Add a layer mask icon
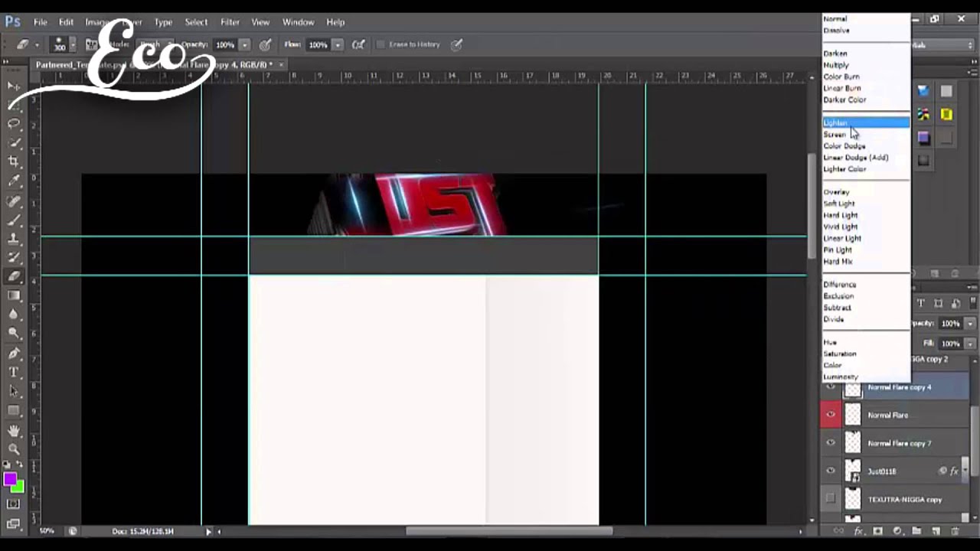 (877, 531)
